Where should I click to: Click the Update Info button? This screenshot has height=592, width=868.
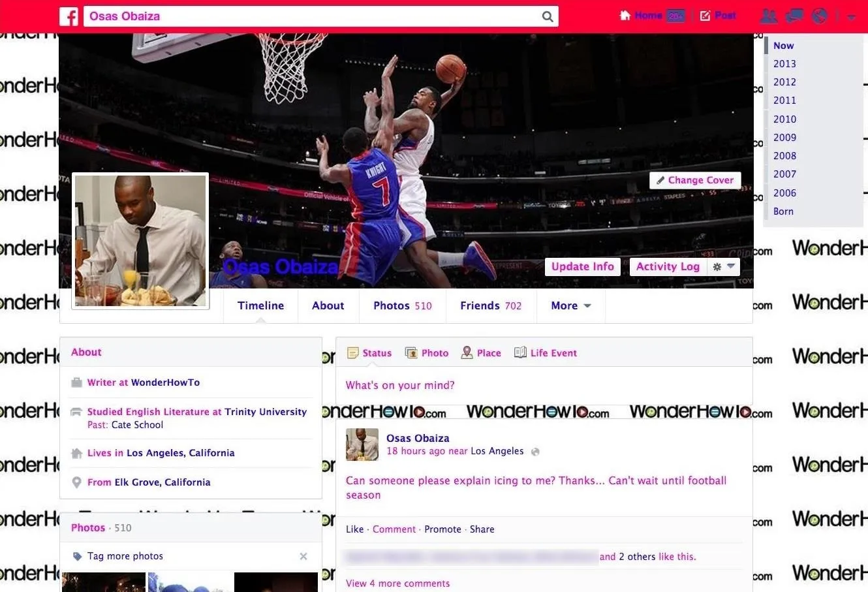point(583,266)
